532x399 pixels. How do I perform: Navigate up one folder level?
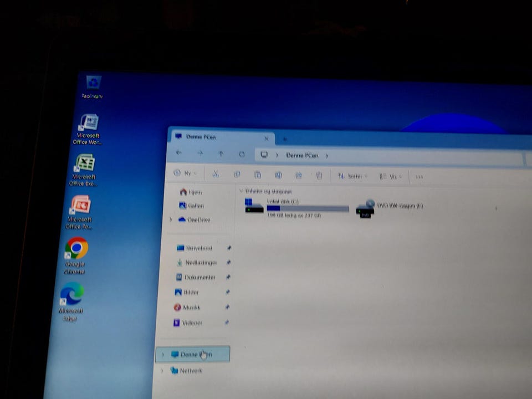221,154
